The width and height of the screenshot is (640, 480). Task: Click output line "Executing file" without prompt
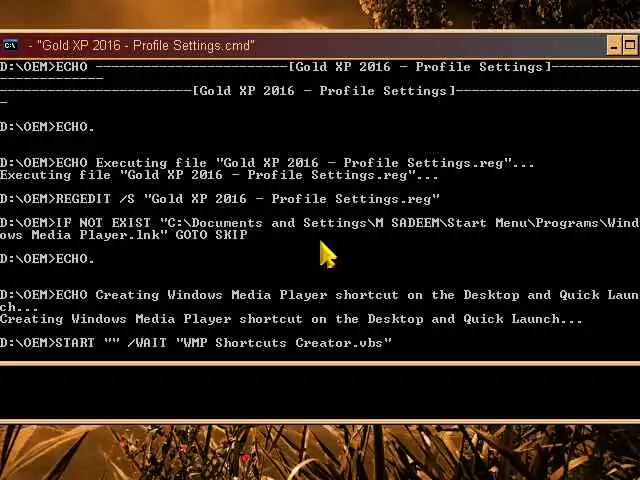pyautogui.click(x=219, y=175)
